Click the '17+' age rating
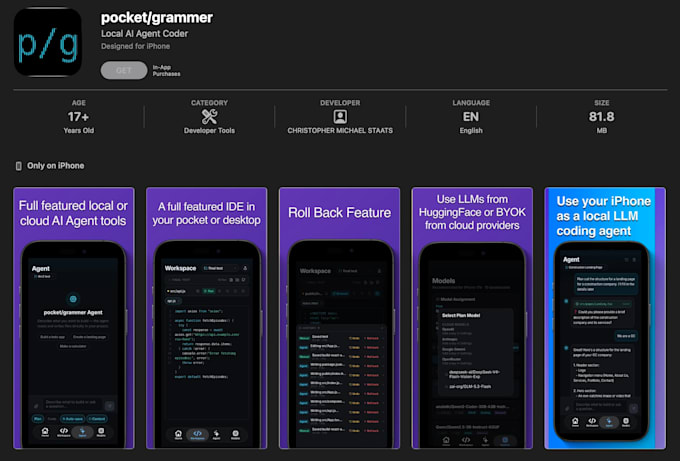The image size is (680, 461). [x=78, y=117]
